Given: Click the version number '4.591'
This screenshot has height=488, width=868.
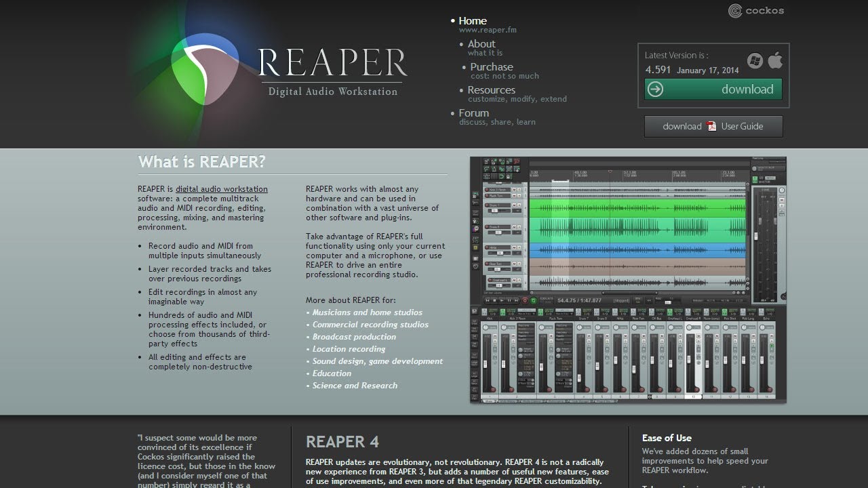Looking at the screenshot, I should tap(658, 70).
